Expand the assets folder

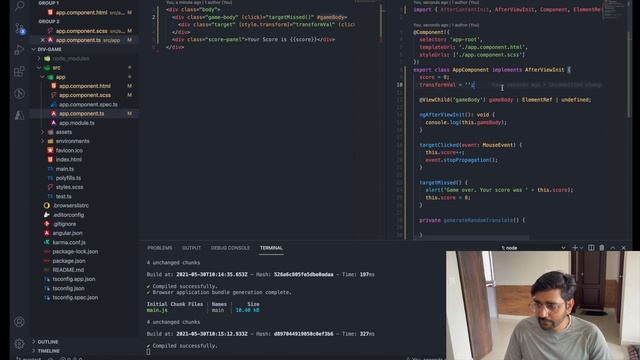[43, 132]
